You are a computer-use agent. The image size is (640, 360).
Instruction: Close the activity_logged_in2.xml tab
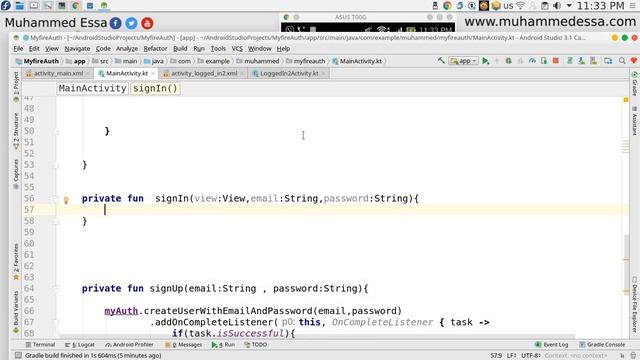click(242, 73)
